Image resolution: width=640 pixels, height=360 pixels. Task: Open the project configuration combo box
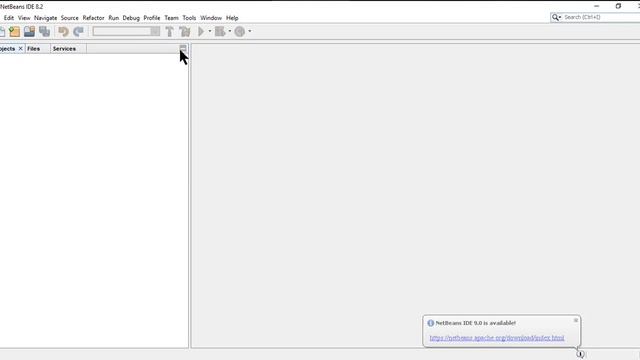(x=126, y=31)
